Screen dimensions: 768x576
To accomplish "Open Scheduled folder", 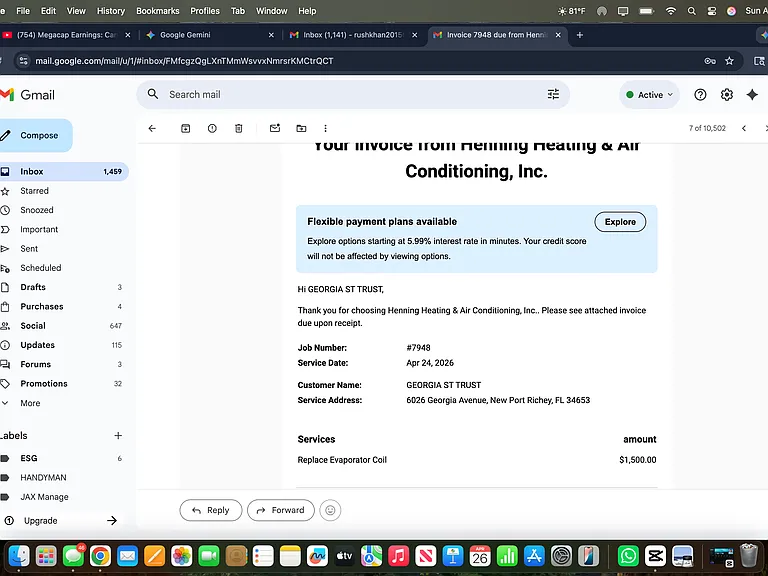I will [x=63, y=268].
